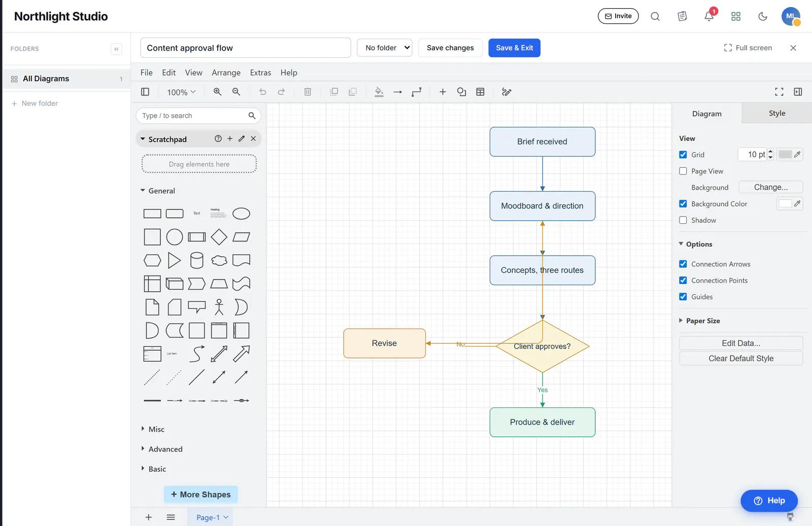The width and height of the screenshot is (812, 526).
Task: Click the redo arrow icon
Action: (x=281, y=92)
